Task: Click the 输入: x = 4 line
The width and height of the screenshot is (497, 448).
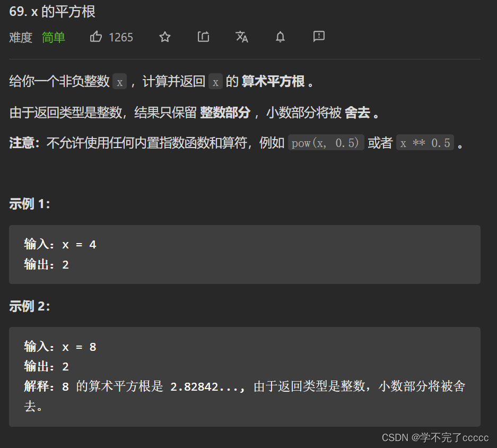Action: pyautogui.click(x=60, y=244)
